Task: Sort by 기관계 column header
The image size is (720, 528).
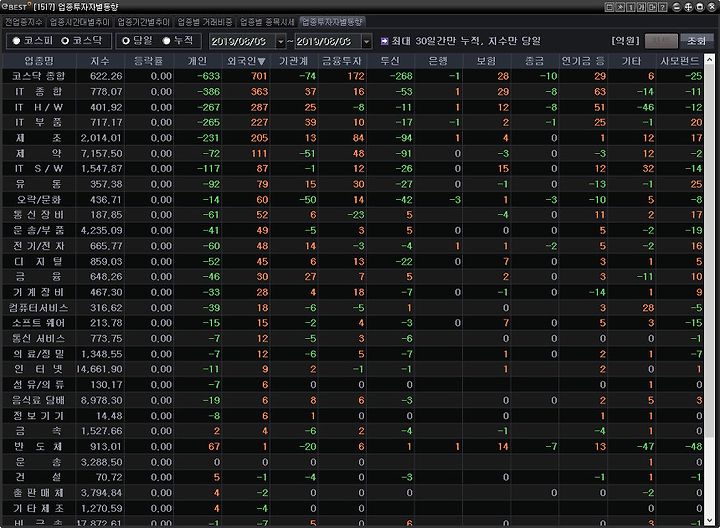Action: tap(293, 61)
